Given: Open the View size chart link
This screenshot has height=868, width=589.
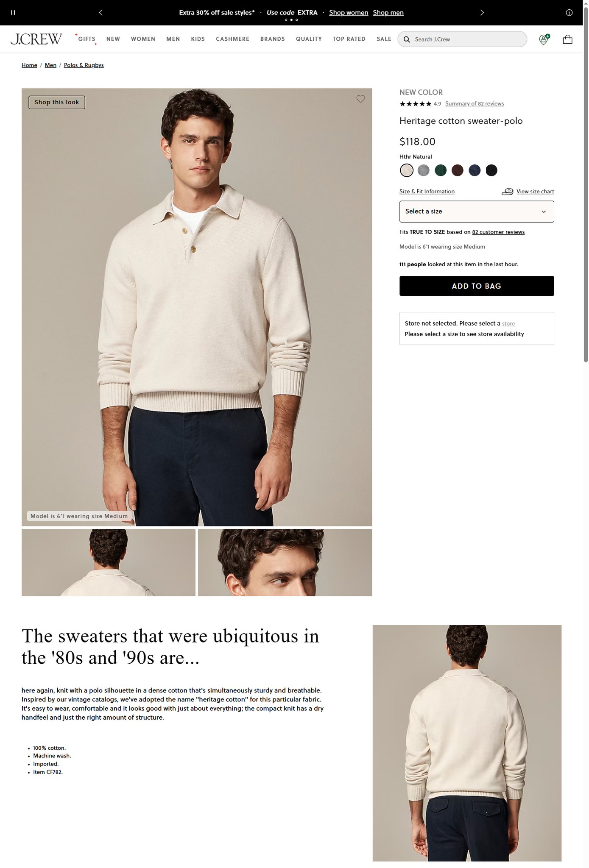Looking at the screenshot, I should (535, 192).
